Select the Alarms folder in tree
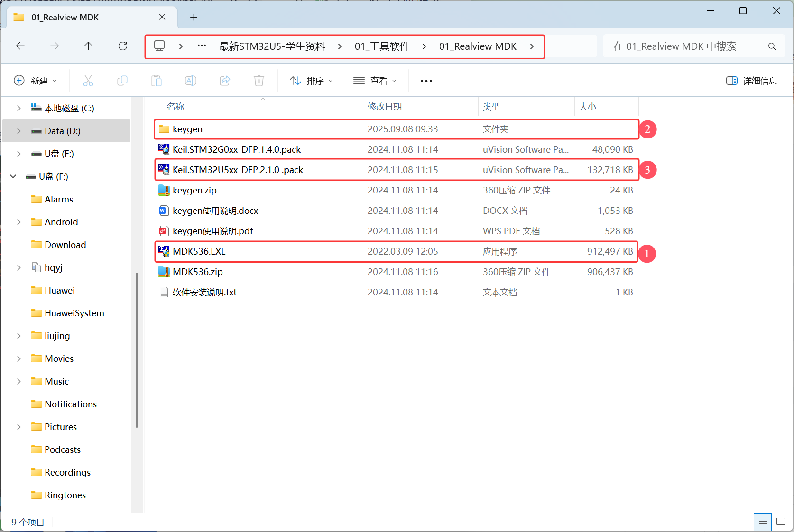 click(59, 199)
